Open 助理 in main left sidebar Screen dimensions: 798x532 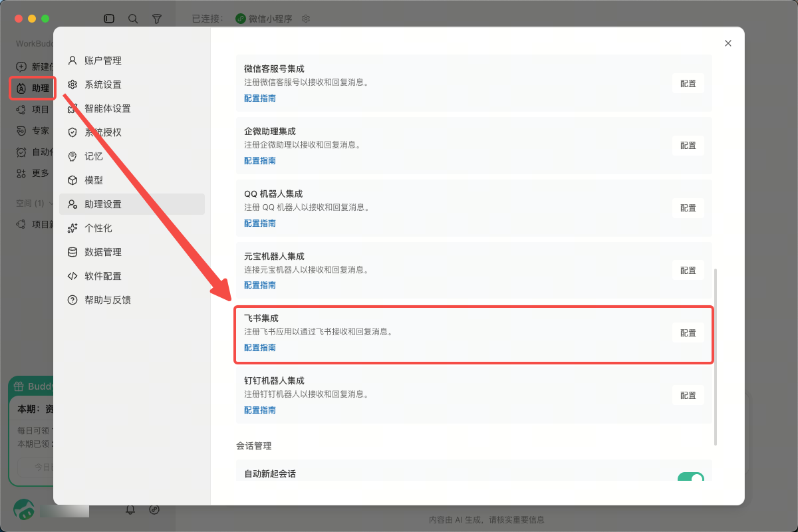click(33, 88)
